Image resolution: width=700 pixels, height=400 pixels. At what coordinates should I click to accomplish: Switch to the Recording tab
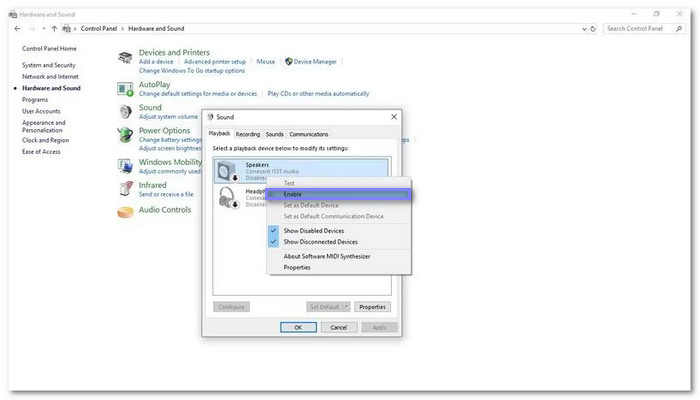coord(248,134)
